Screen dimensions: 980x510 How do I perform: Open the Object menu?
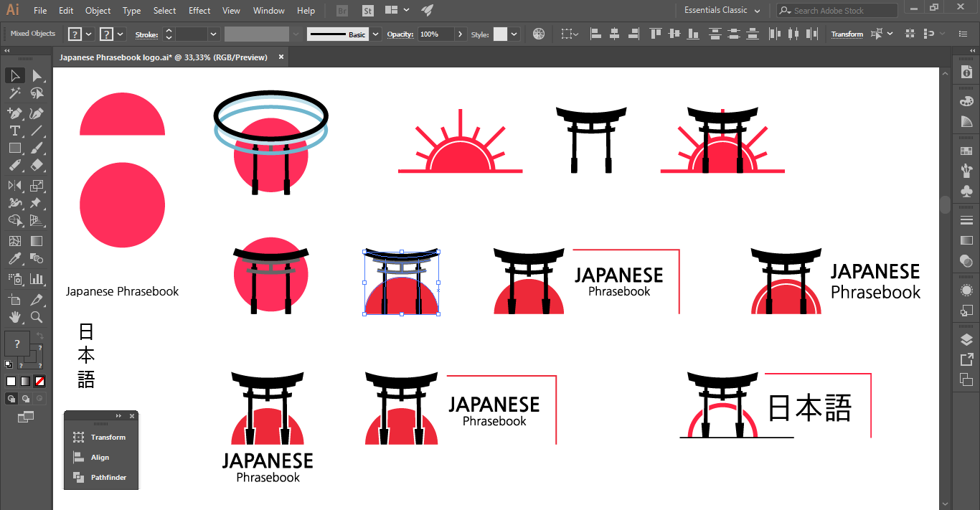pos(98,11)
